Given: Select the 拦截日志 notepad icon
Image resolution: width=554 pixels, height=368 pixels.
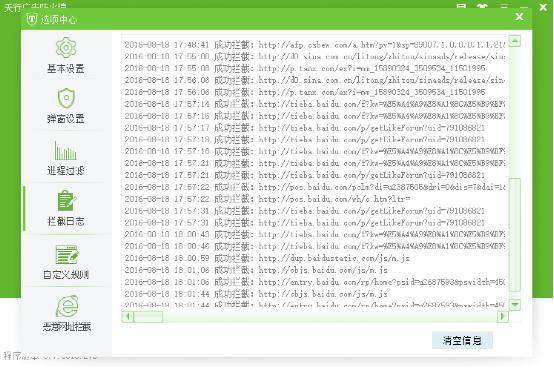Looking at the screenshot, I should click(x=66, y=201).
